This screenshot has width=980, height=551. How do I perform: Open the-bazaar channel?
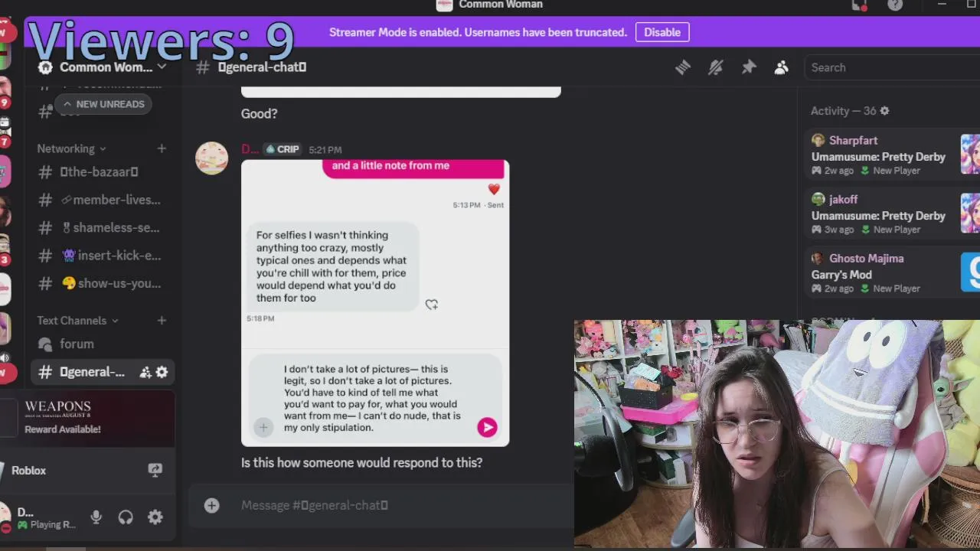[103, 172]
